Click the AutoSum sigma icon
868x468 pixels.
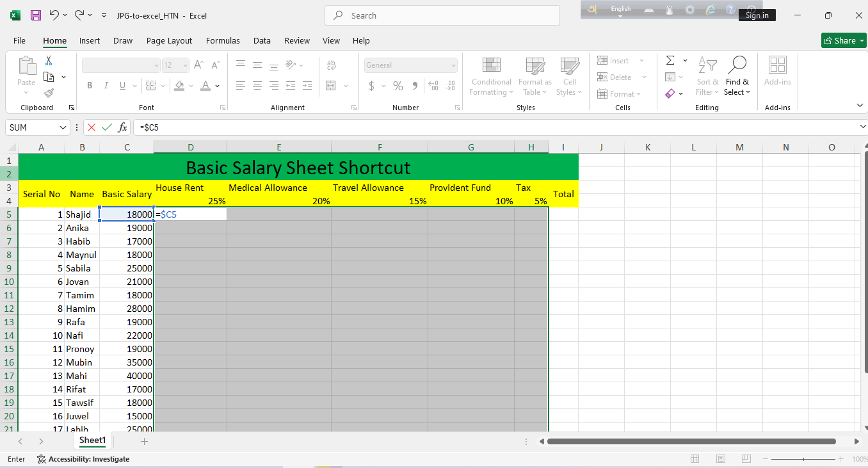(670, 61)
